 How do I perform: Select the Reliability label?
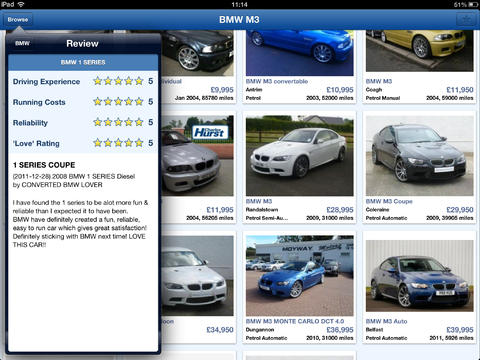click(30, 123)
